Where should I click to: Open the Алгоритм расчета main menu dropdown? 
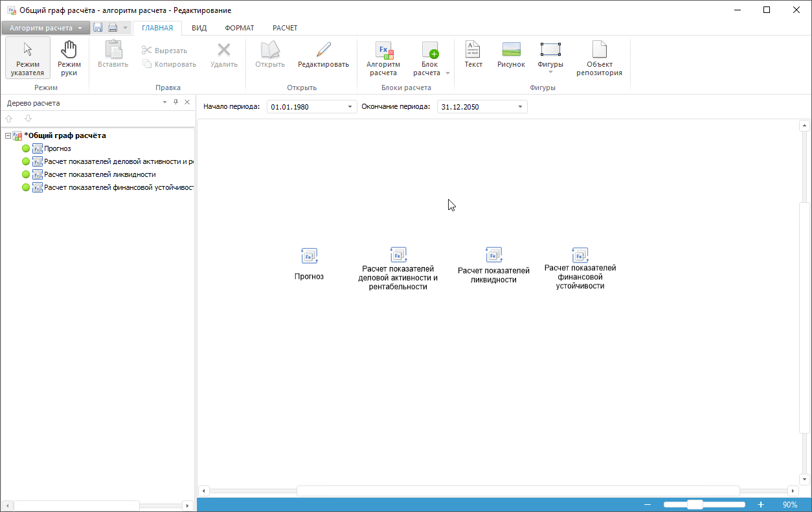point(45,28)
